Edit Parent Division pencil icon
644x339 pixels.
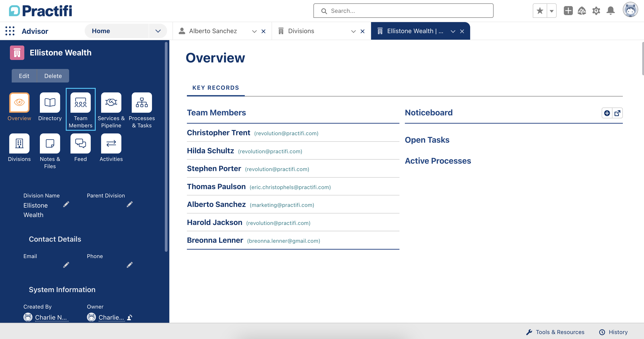tap(129, 204)
